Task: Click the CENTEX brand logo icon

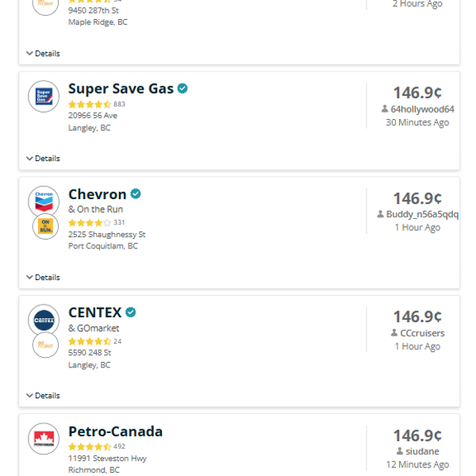Action: pos(44,320)
